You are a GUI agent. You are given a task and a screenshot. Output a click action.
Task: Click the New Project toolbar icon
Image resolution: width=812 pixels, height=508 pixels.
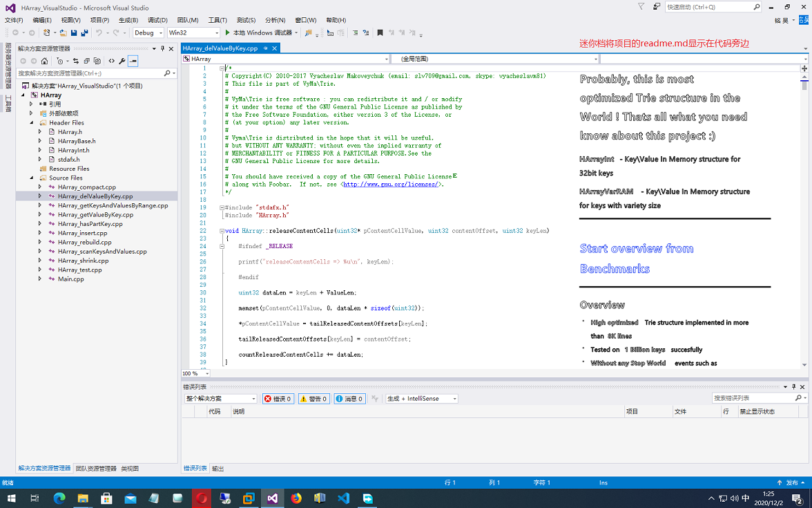pyautogui.click(x=47, y=32)
